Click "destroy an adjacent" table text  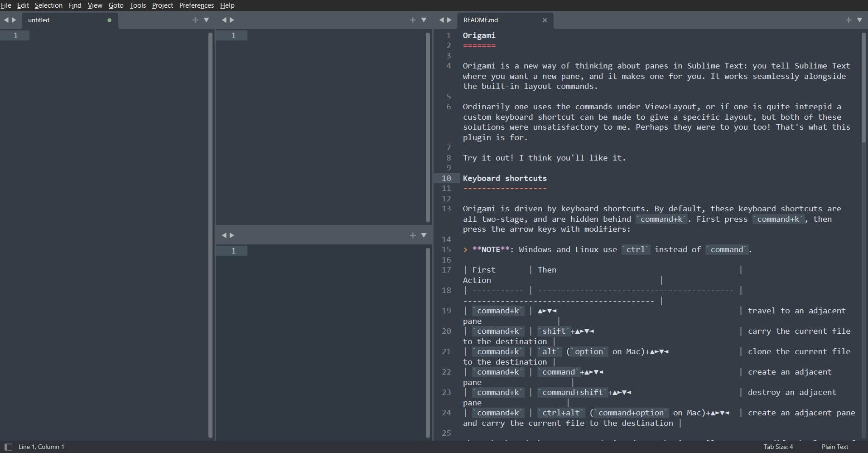click(x=792, y=392)
